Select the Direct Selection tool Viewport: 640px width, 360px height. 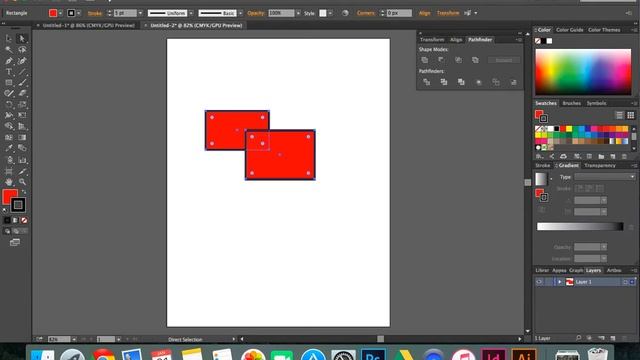[x=22, y=38]
